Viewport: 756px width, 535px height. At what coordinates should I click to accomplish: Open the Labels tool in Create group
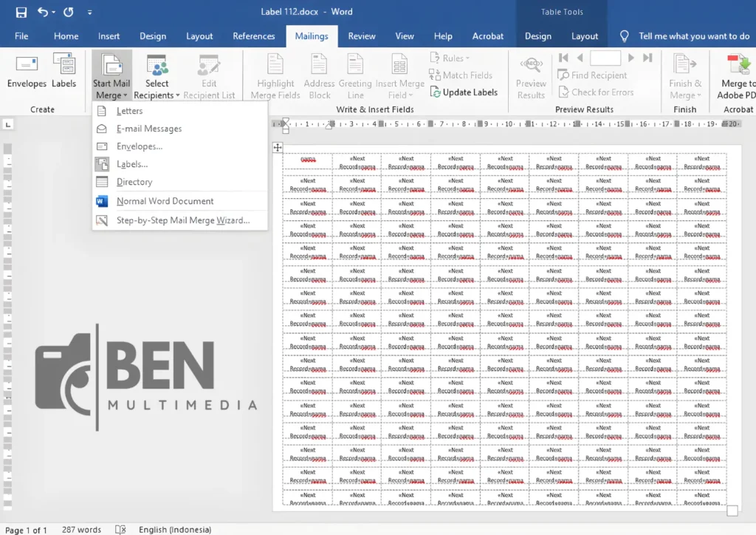pyautogui.click(x=63, y=70)
